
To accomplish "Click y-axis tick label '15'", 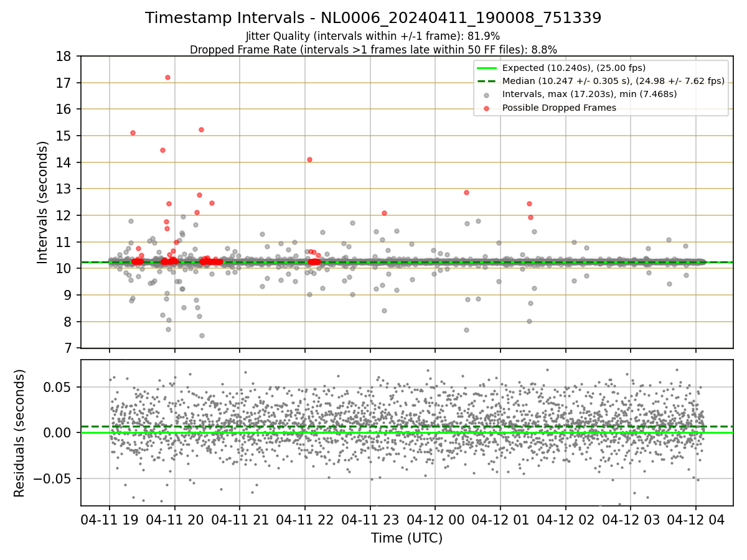I will [x=64, y=136].
